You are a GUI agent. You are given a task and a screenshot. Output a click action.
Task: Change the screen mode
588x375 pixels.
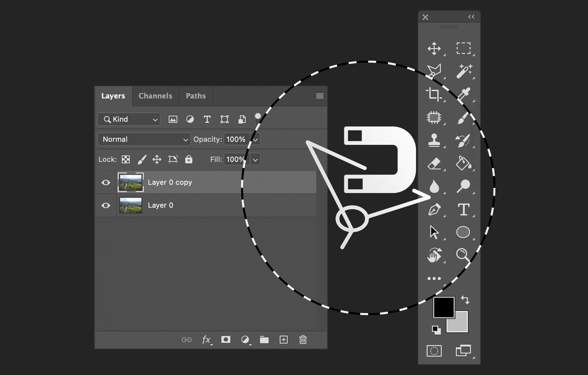tap(463, 351)
